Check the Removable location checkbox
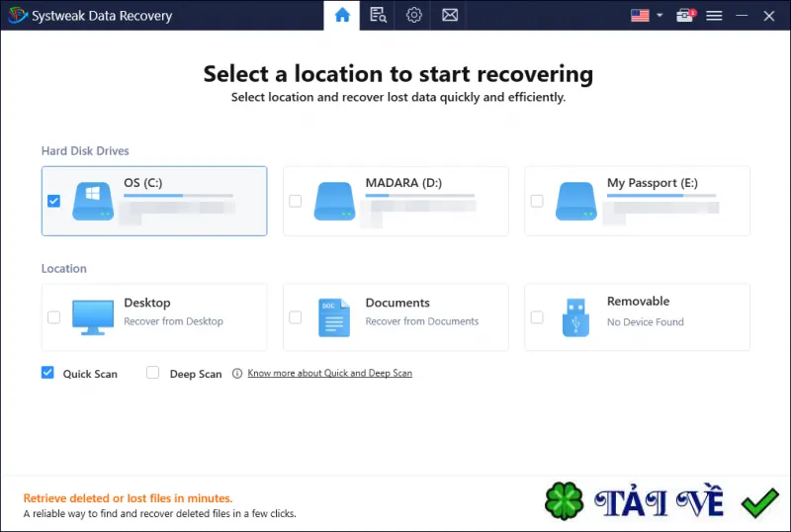The width and height of the screenshot is (791, 532). click(537, 317)
